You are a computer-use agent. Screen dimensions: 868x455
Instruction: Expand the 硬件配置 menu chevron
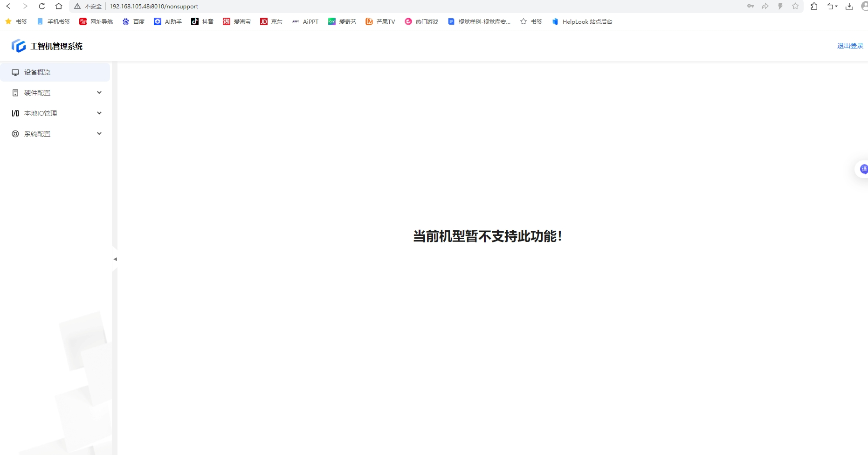click(99, 93)
